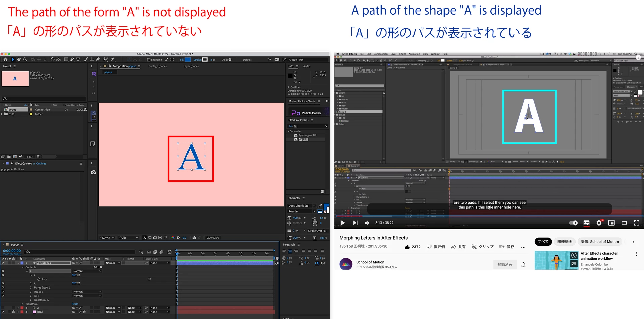644x319 pixels.
Task: Click the blue Fill color swatch
Action: pyautogui.click(x=188, y=60)
